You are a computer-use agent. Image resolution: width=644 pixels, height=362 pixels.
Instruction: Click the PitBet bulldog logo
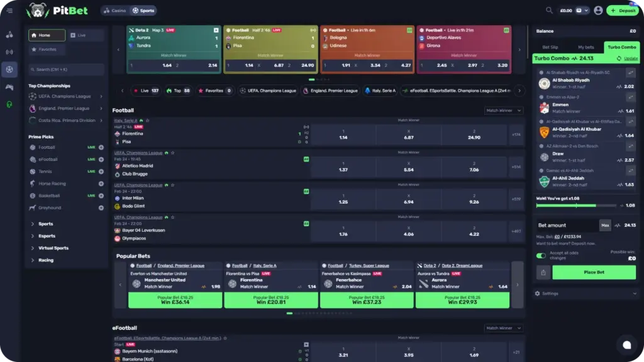click(37, 11)
